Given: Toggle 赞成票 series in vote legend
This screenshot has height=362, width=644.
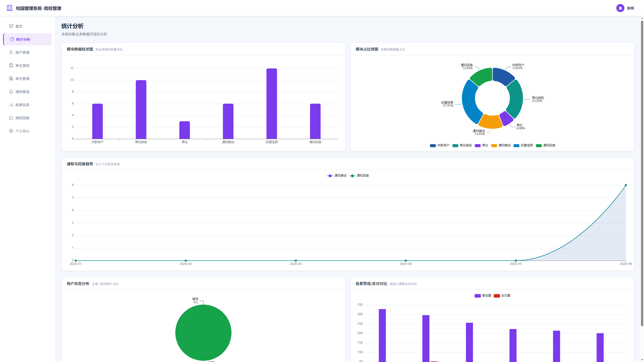Looking at the screenshot, I should [483, 296].
